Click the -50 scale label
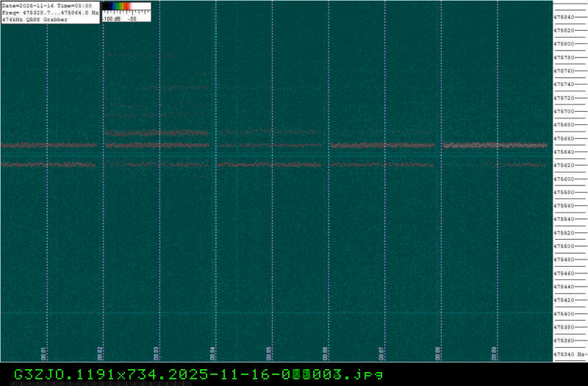 pyautogui.click(x=133, y=19)
